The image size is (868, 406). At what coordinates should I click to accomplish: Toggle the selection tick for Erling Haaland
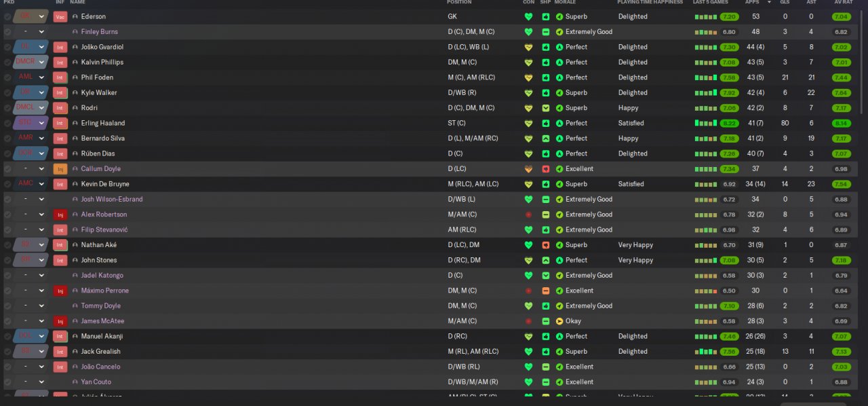tap(7, 123)
